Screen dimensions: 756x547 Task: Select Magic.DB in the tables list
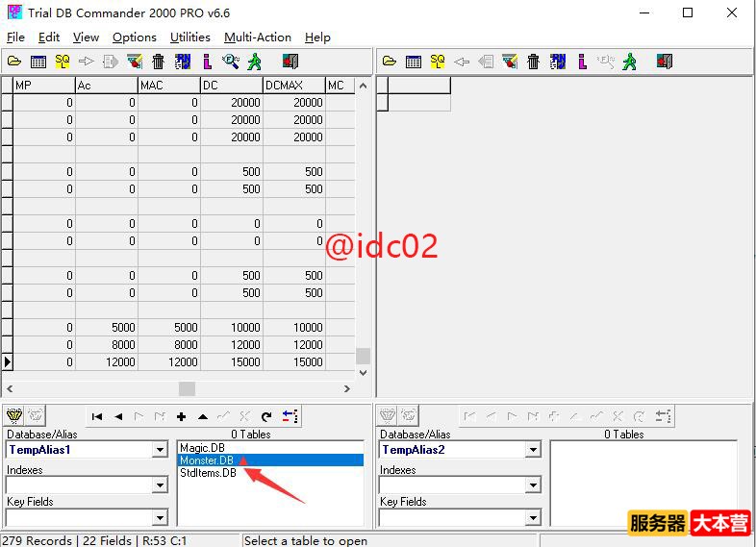[x=202, y=448]
